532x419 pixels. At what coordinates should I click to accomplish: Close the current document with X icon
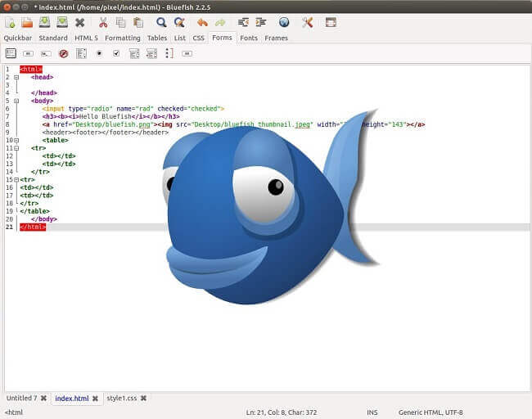click(79, 23)
